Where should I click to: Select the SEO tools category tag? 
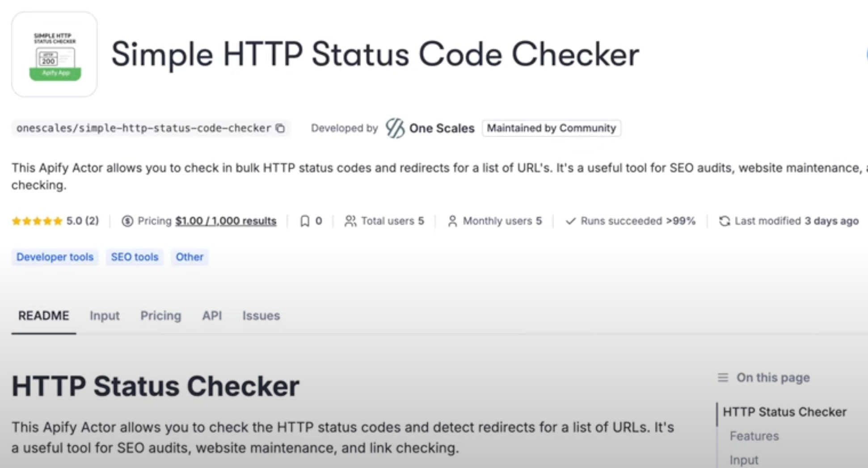pyautogui.click(x=135, y=257)
